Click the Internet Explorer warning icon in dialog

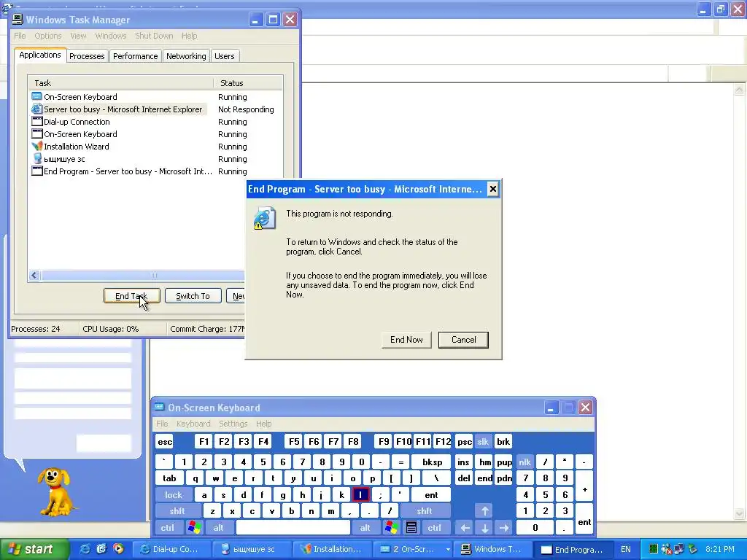coord(264,219)
